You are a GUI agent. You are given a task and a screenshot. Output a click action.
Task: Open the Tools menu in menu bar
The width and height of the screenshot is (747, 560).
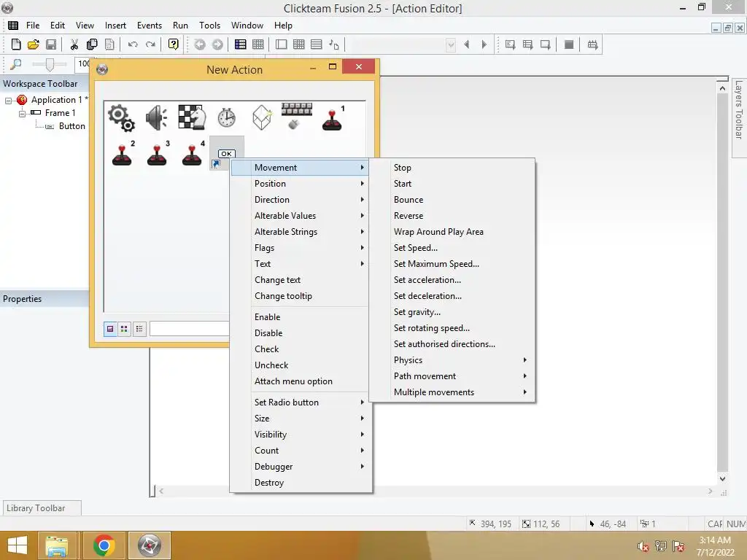[x=209, y=26]
